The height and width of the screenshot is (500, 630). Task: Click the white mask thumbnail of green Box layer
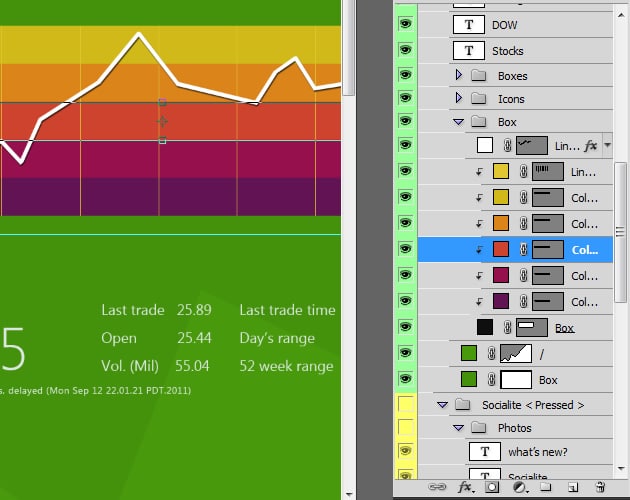click(516, 379)
